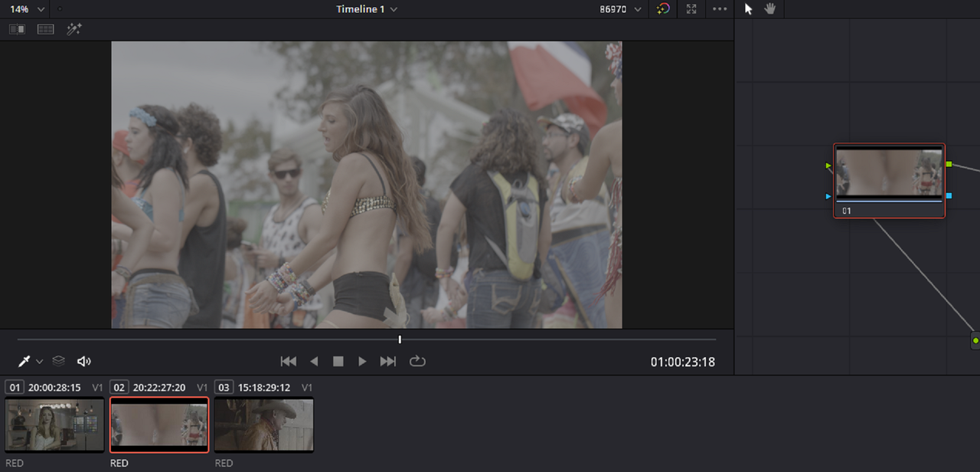
Task: Enable split screen viewer mode
Action: tap(46, 29)
